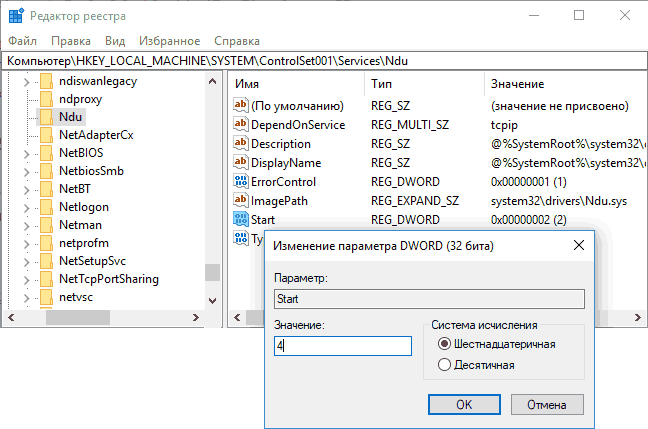Image resolution: width=648 pixels, height=429 pixels.
Task: Expand the NetSetupSvc tree node
Action: tap(26, 262)
